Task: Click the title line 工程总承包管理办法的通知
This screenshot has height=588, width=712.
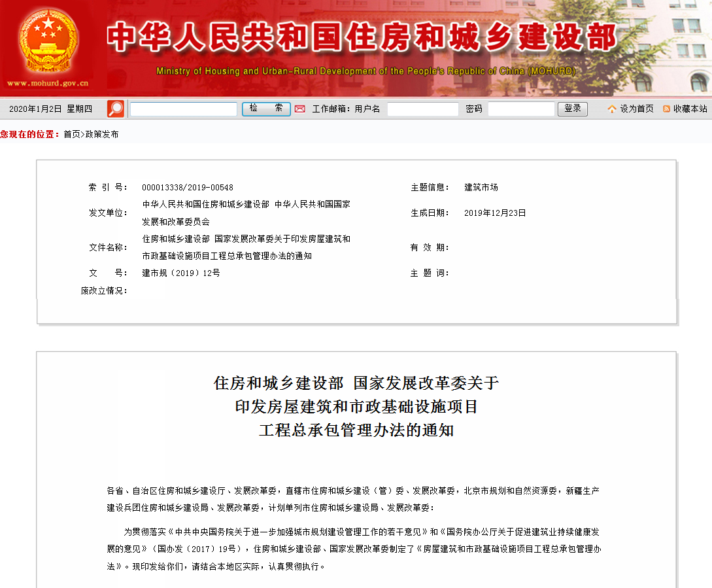Action: click(x=356, y=430)
